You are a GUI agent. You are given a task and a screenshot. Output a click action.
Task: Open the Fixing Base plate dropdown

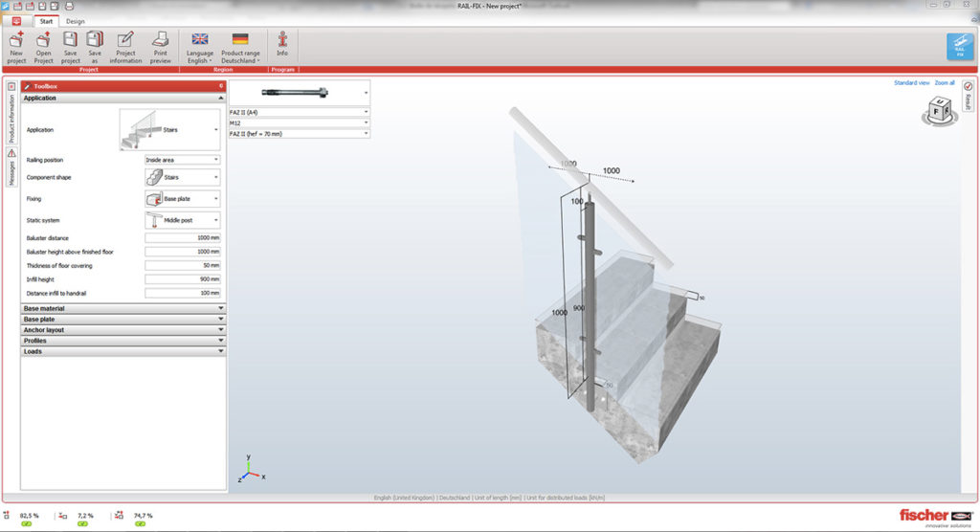coord(182,199)
